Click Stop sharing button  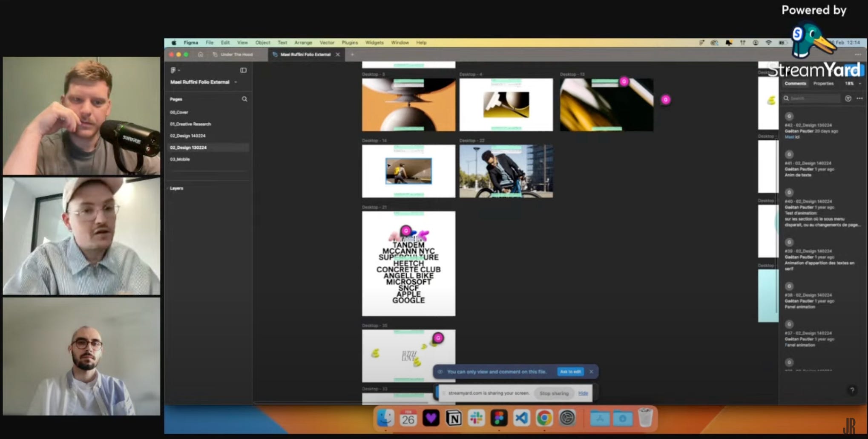tap(554, 393)
